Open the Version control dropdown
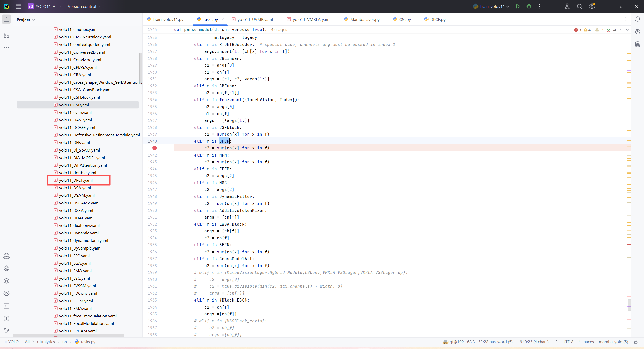Screen dimensions: 644x349 tap(84, 6)
